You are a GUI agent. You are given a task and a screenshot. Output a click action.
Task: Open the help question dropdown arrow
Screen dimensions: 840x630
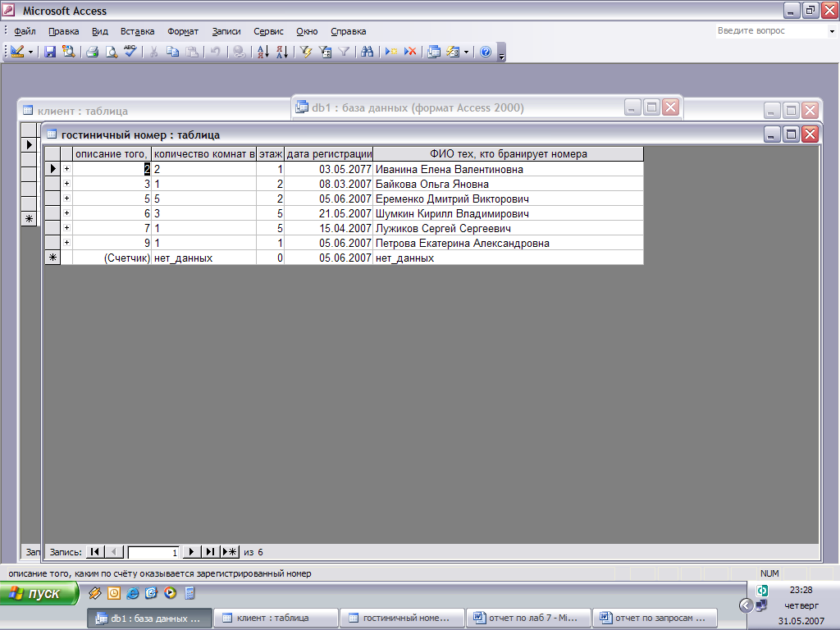832,31
